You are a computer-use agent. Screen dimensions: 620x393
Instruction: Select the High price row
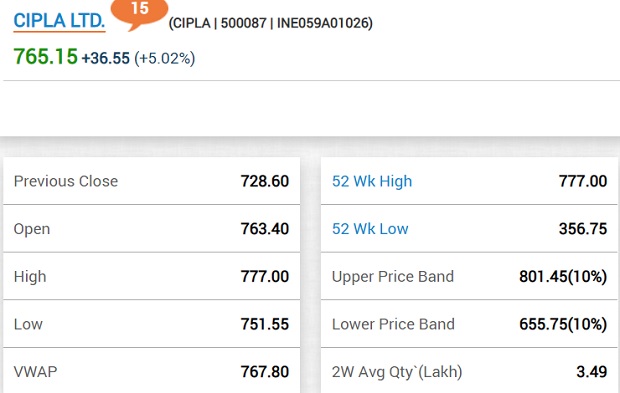tap(151, 276)
